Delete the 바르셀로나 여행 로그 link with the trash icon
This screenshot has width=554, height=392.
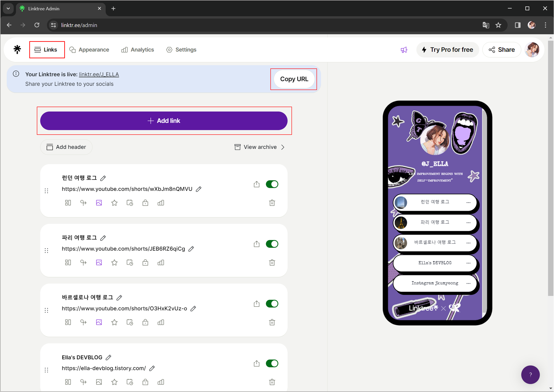(x=272, y=322)
